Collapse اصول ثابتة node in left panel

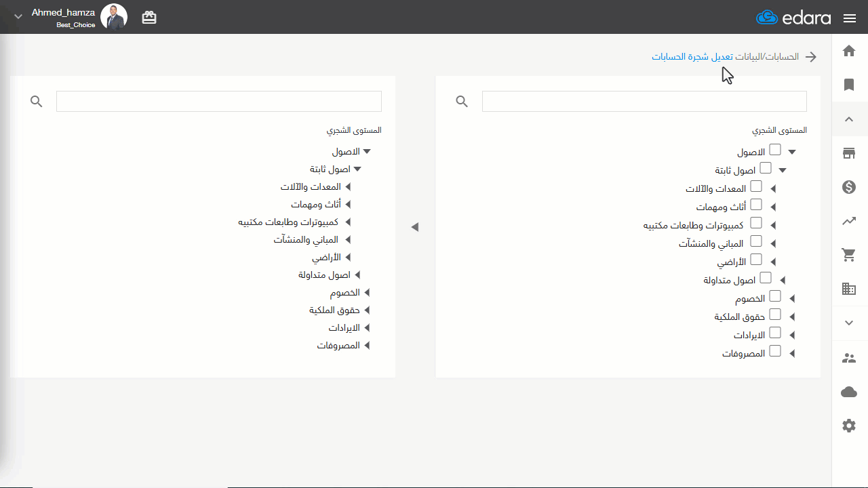tap(357, 169)
